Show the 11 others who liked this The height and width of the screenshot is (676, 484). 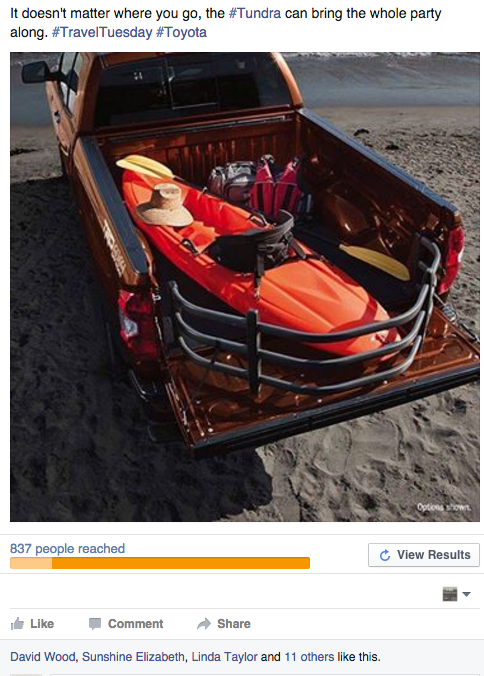coord(309,657)
